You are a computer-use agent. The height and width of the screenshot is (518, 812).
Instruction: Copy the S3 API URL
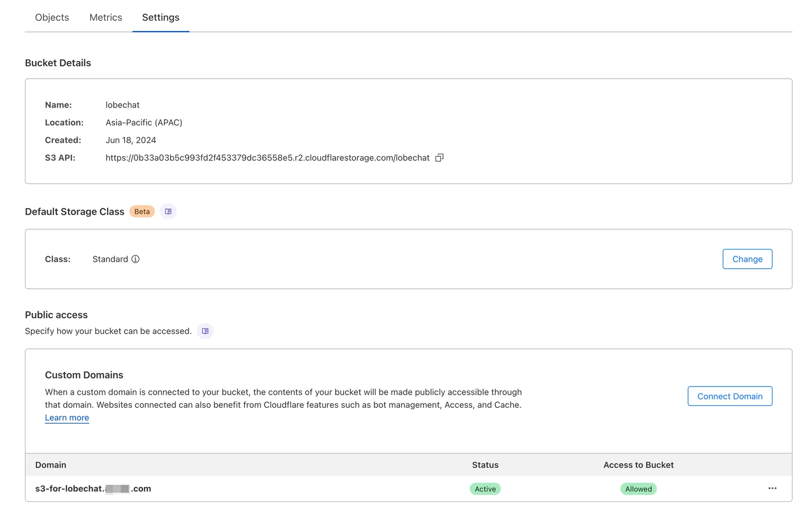coord(439,158)
